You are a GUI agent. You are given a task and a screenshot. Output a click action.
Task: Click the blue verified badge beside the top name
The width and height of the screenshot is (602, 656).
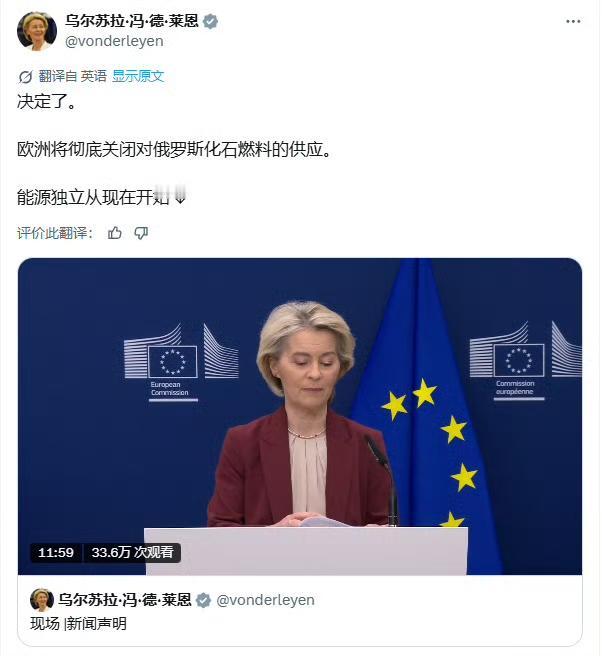(210, 21)
